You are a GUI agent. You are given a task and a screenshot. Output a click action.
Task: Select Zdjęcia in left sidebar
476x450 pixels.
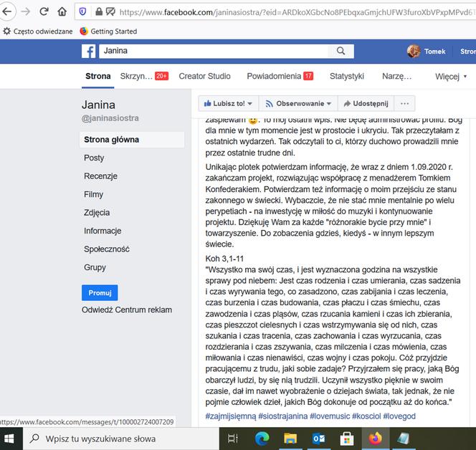click(97, 213)
